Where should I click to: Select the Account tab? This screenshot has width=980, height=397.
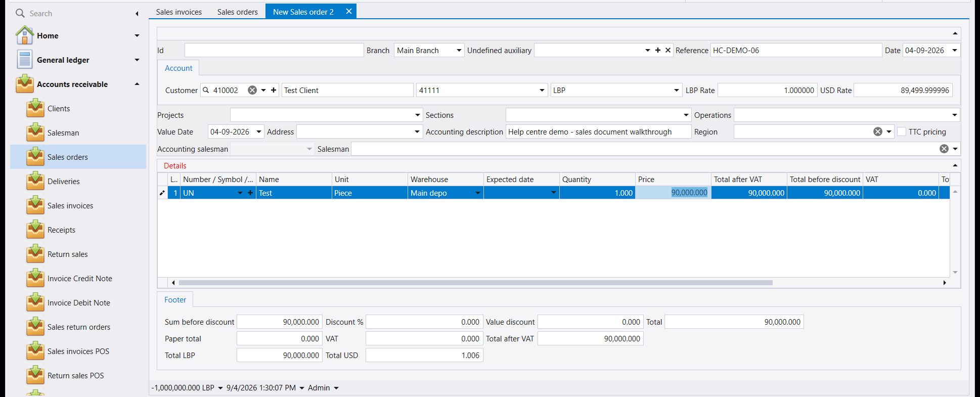point(179,68)
